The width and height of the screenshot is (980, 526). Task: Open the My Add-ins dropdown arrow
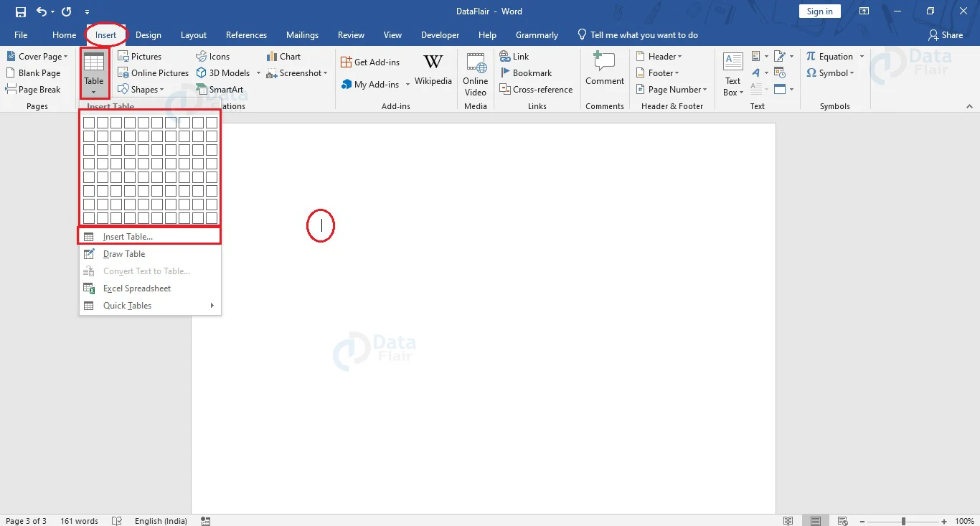(x=407, y=85)
